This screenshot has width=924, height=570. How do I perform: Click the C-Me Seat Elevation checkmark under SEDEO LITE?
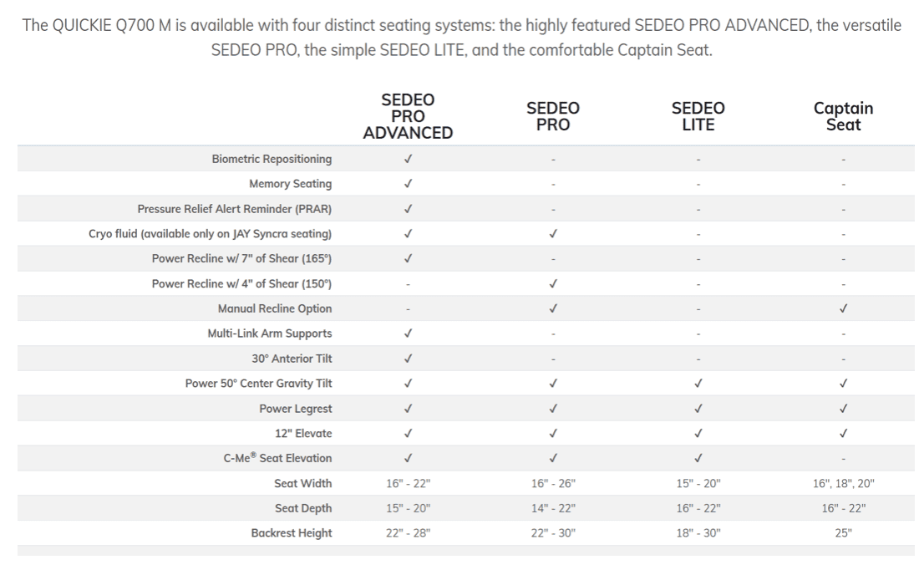[698, 458]
